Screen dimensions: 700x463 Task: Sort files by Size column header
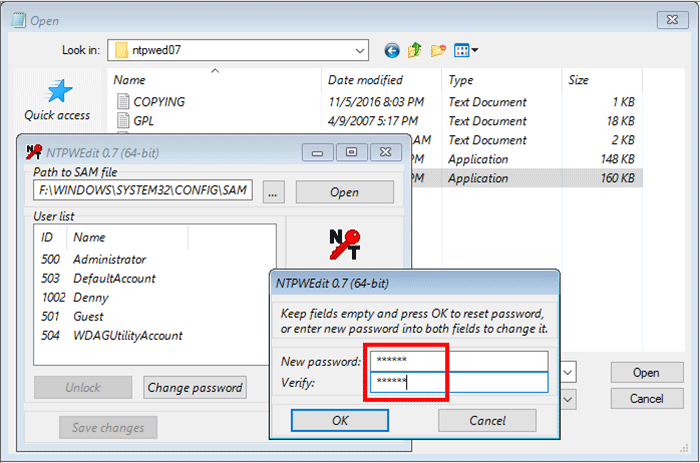pos(602,80)
